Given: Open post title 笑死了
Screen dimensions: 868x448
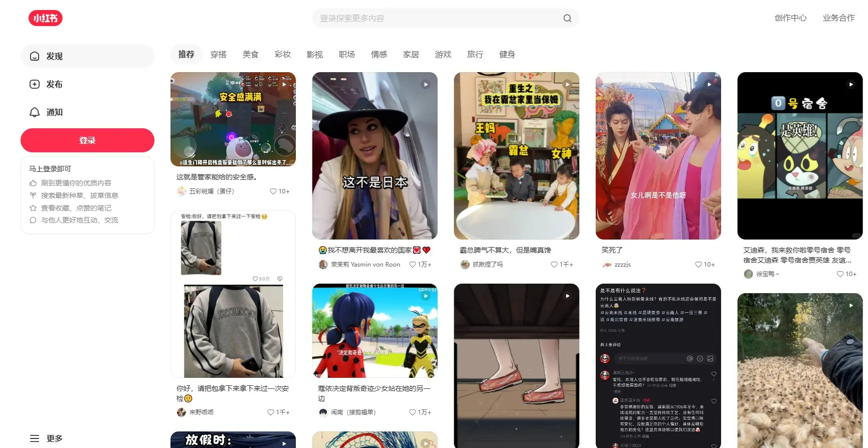Looking at the screenshot, I should pos(612,250).
